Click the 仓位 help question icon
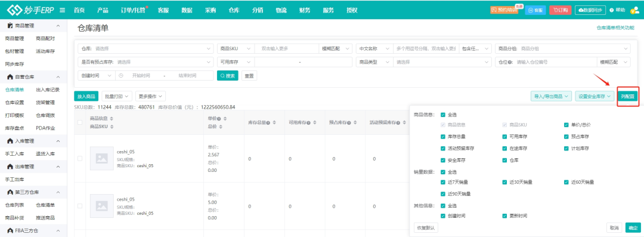 (510, 62)
